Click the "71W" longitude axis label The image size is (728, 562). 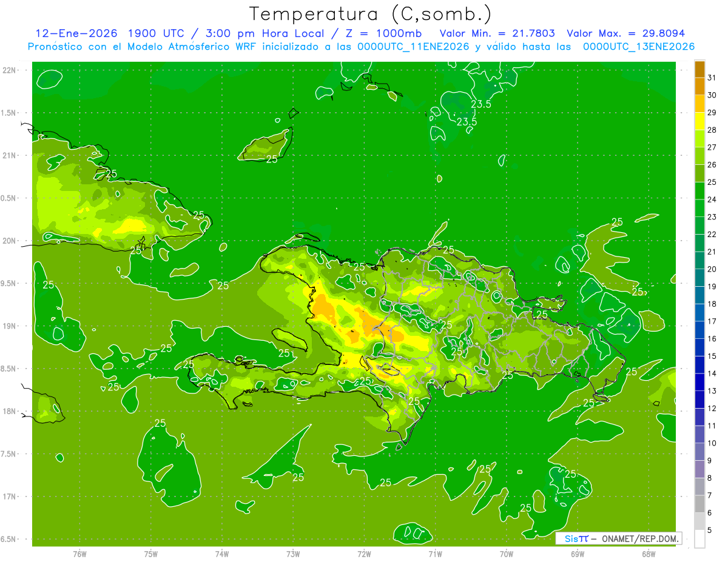coord(435,554)
